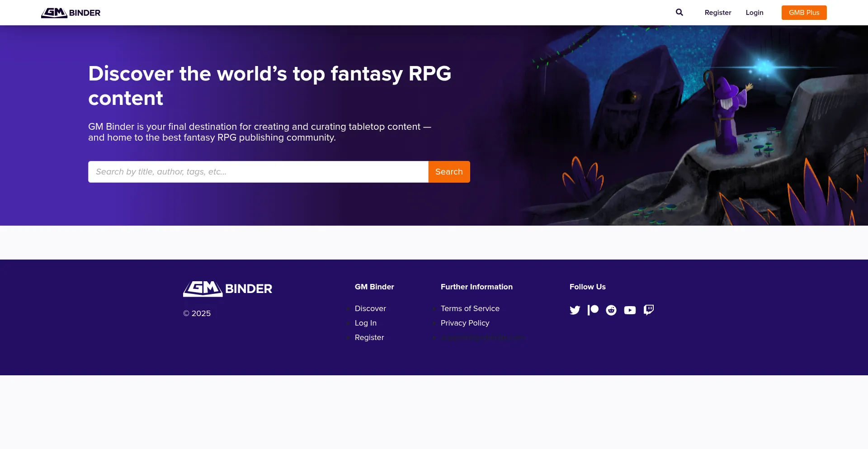Open the Terms of Service link
The image size is (868, 449).
(x=470, y=308)
